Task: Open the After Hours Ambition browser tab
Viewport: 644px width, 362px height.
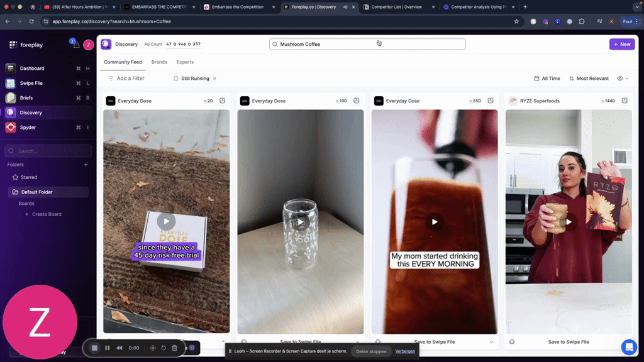Action: [80, 7]
